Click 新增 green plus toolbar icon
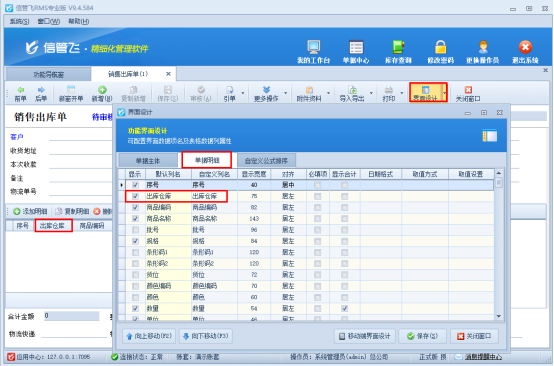554x366 pixels. 102,90
